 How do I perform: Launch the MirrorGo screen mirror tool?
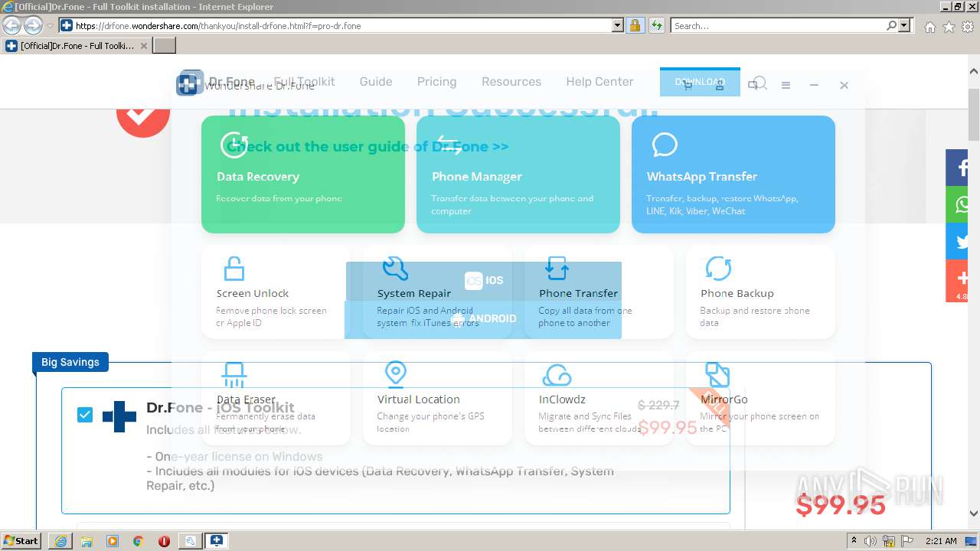point(760,398)
